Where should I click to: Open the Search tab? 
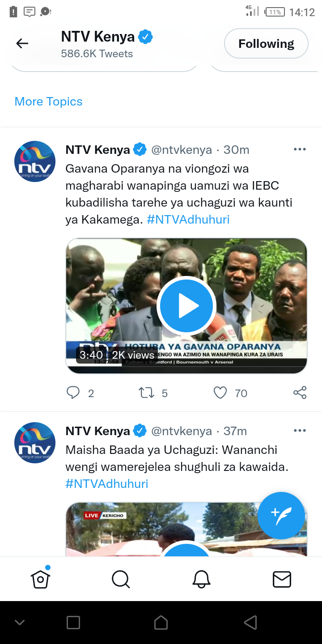click(121, 579)
